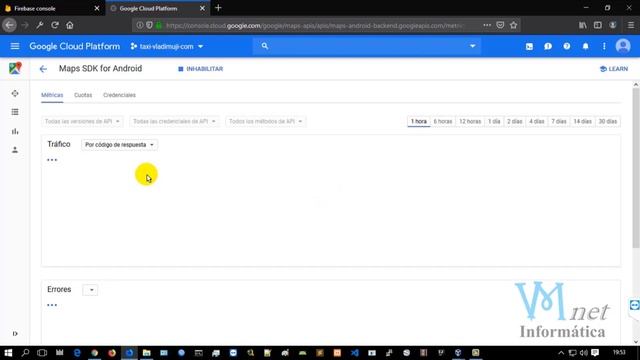The height and width of the screenshot is (360, 640).
Task: Select the 14 días time range
Action: (582, 122)
